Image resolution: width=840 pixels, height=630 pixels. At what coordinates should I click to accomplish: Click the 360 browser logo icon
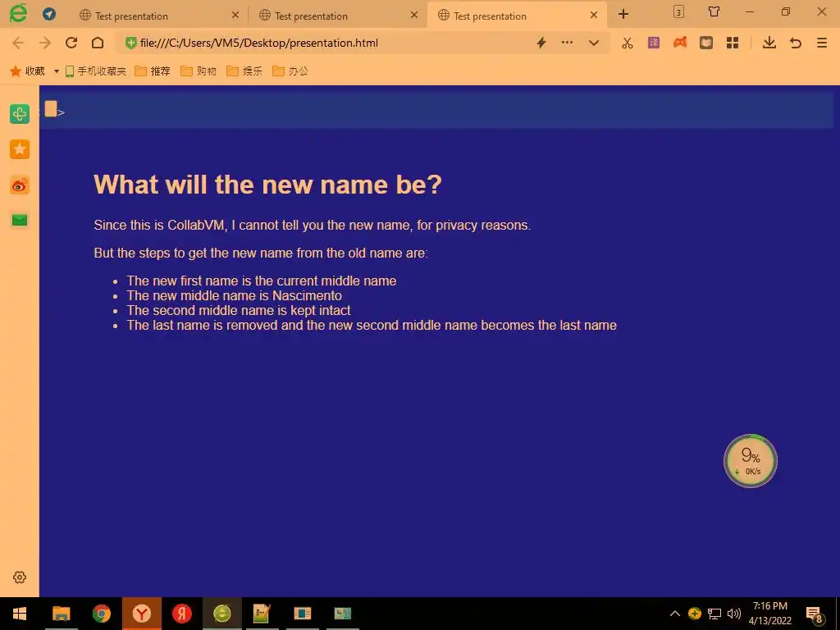(18, 13)
